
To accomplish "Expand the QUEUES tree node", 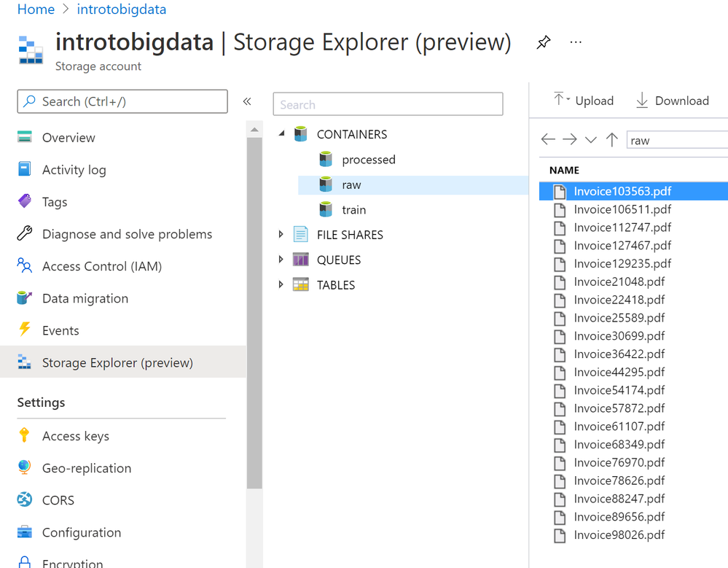I will point(281,260).
